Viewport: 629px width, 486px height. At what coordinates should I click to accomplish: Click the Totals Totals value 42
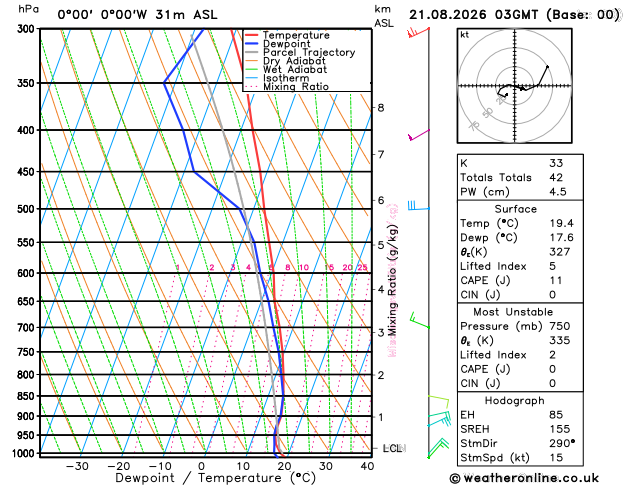click(556, 178)
